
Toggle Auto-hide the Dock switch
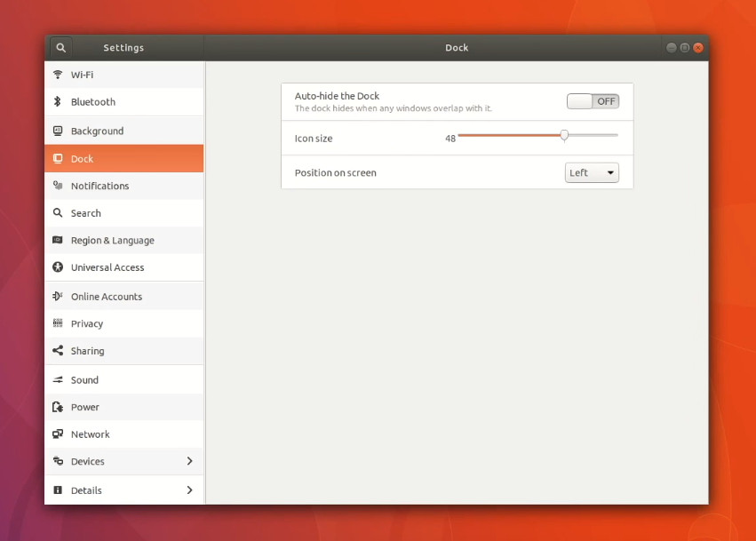[x=593, y=101]
